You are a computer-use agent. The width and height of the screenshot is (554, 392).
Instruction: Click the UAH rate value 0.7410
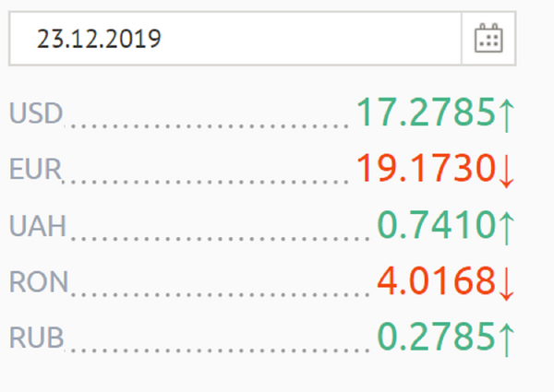[437, 224]
